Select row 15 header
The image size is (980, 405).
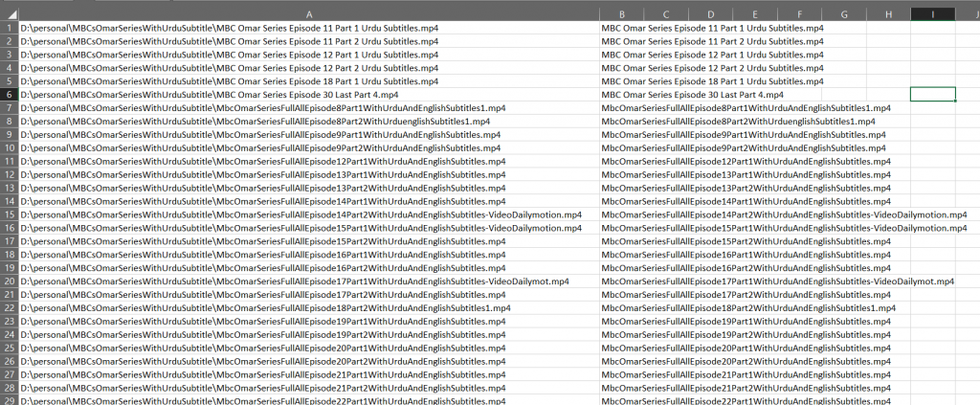point(10,214)
